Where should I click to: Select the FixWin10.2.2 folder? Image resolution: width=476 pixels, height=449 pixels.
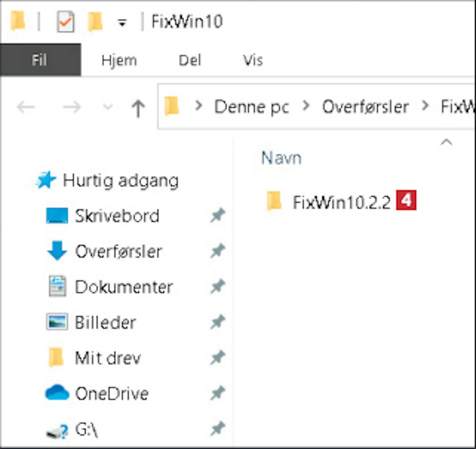tap(341, 202)
